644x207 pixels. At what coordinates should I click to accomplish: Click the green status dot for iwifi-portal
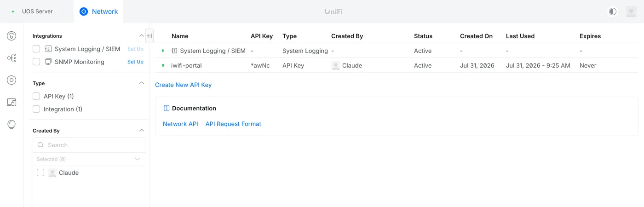163,65
